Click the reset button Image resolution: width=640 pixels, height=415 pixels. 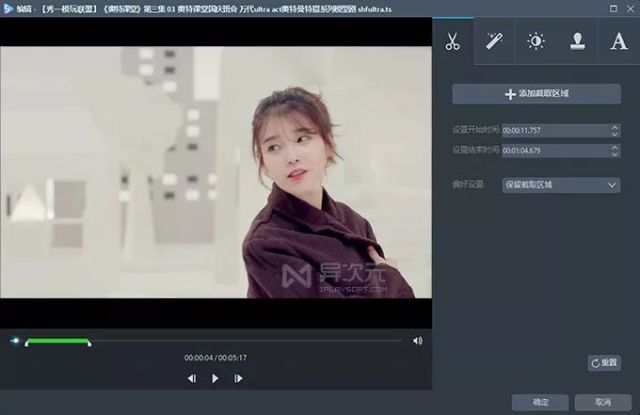click(x=604, y=363)
